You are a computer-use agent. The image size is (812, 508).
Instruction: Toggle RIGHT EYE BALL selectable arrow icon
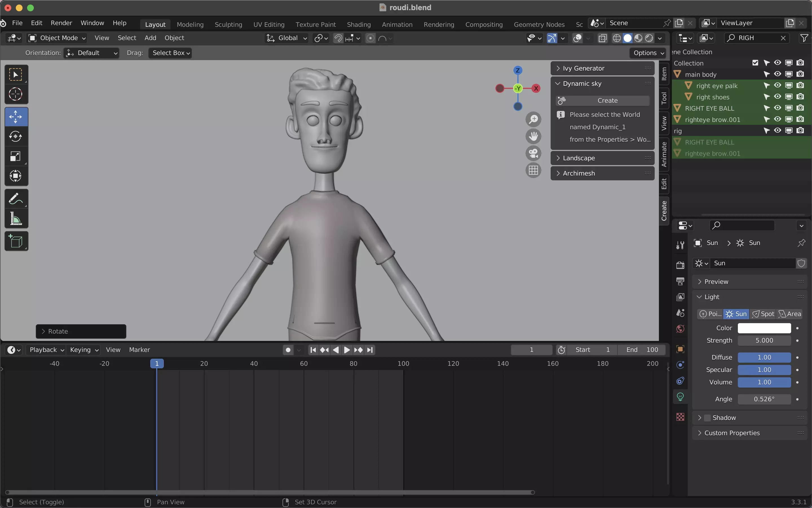(766, 108)
